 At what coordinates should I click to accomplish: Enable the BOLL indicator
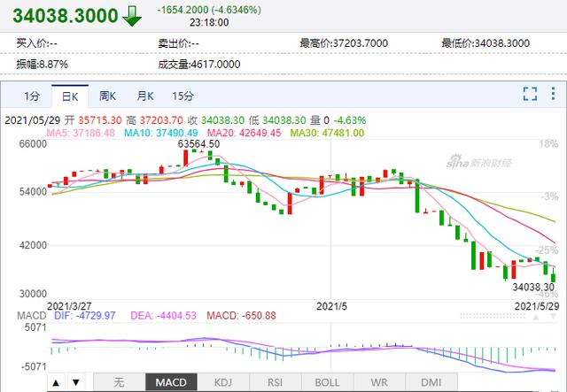[327, 382]
